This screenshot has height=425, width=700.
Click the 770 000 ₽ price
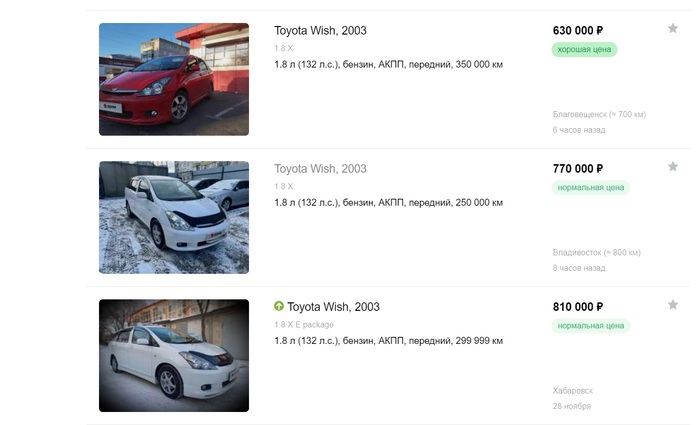(577, 169)
